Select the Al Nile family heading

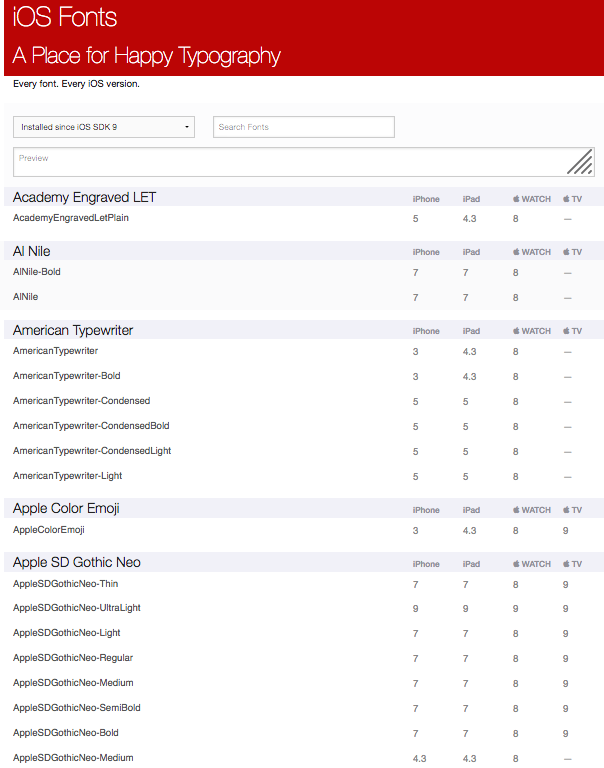pyautogui.click(x=31, y=251)
